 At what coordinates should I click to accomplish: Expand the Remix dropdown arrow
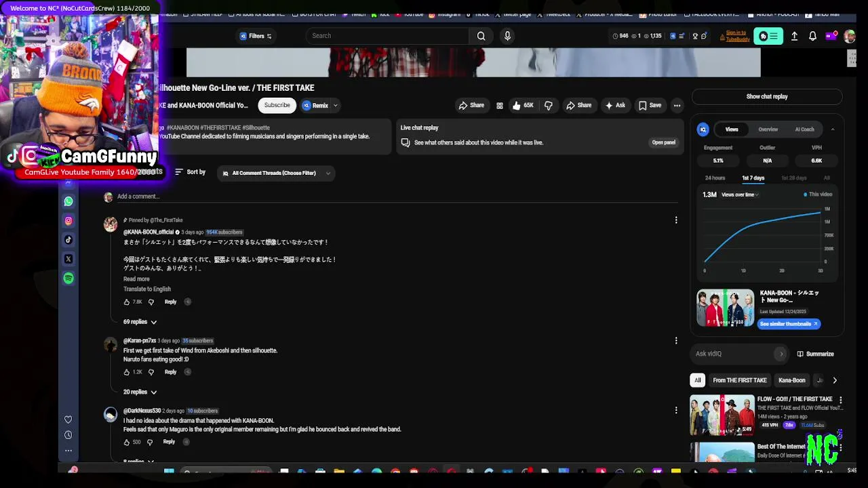[x=335, y=106]
